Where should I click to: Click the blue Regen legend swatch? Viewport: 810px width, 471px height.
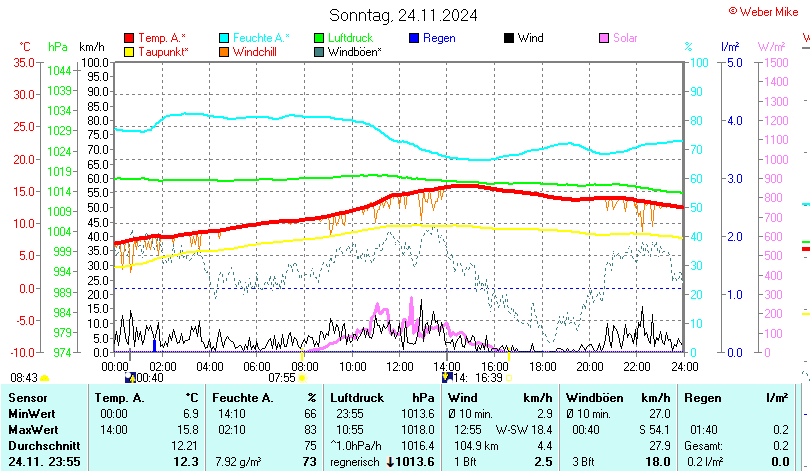tap(414, 38)
